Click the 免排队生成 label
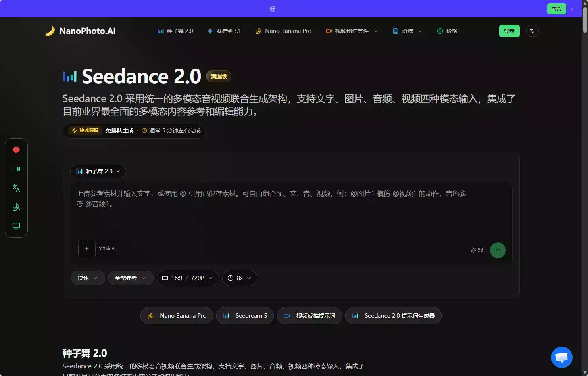Screen dimensions: 588x376 coord(119,130)
